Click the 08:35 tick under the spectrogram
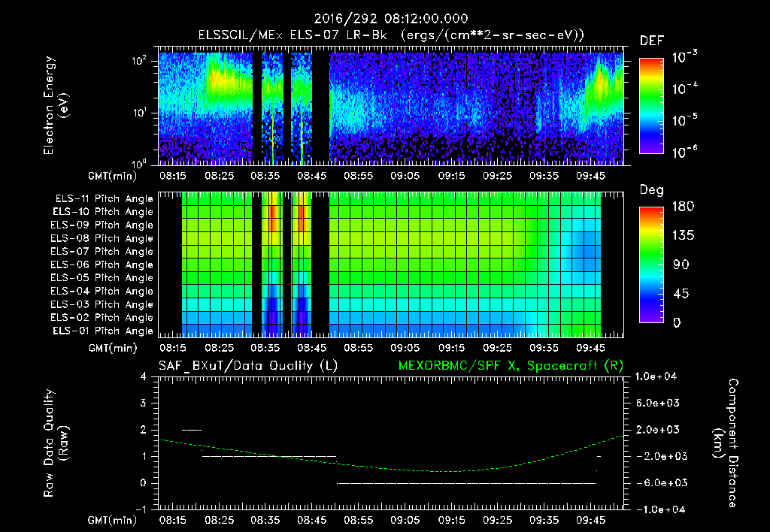This screenshot has height=532, width=770. click(265, 176)
